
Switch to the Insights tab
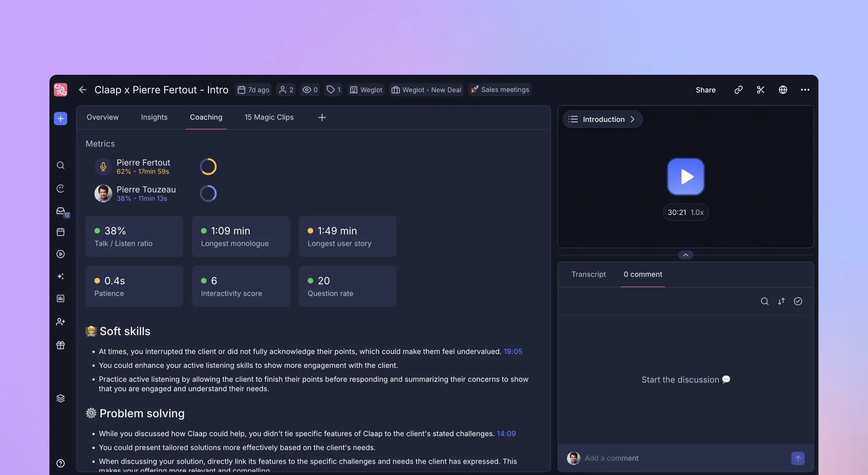pyautogui.click(x=154, y=117)
